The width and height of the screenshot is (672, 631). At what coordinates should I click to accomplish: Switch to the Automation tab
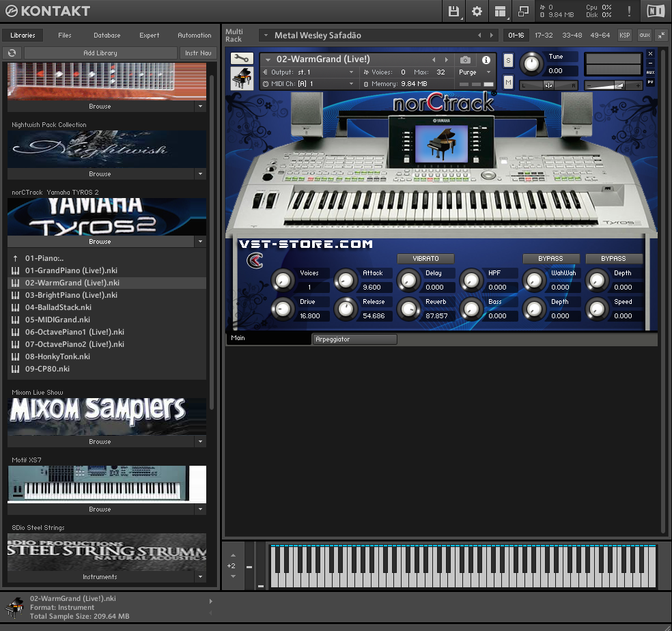pyautogui.click(x=194, y=35)
